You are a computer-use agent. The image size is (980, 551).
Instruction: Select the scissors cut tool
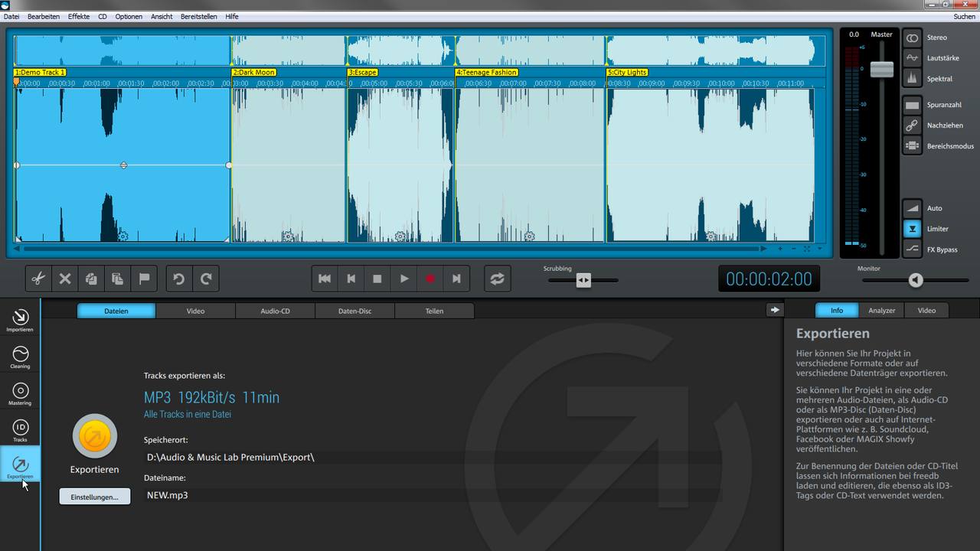pos(38,279)
